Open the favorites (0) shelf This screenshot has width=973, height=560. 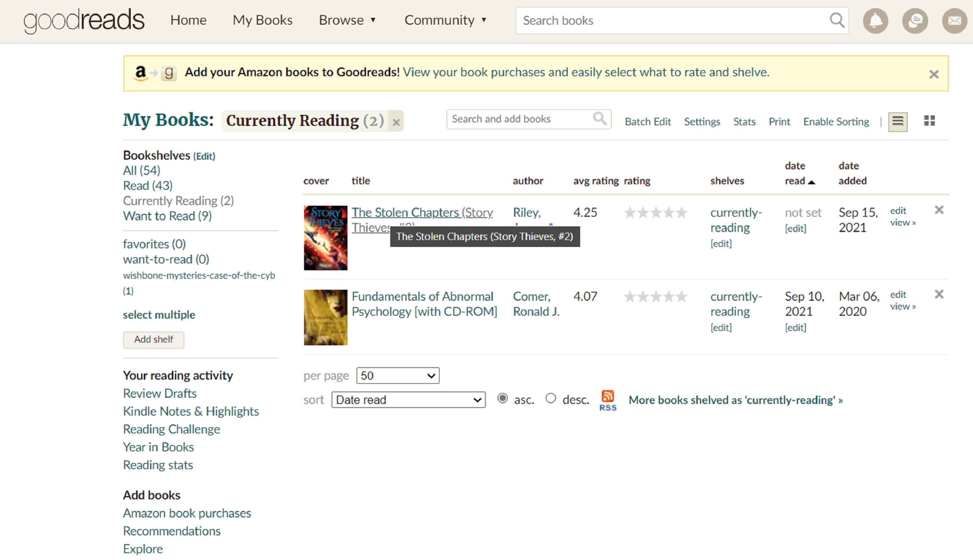coord(154,244)
